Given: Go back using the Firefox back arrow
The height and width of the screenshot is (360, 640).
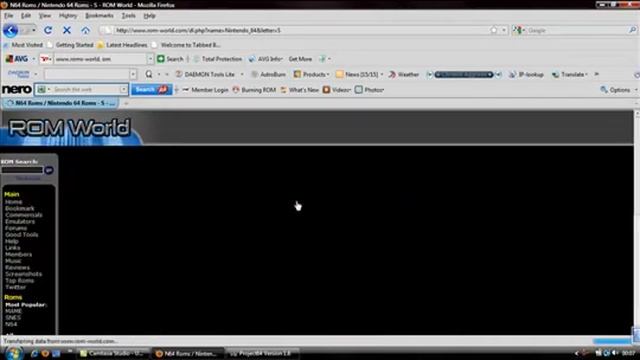Looking at the screenshot, I should tap(10, 30).
